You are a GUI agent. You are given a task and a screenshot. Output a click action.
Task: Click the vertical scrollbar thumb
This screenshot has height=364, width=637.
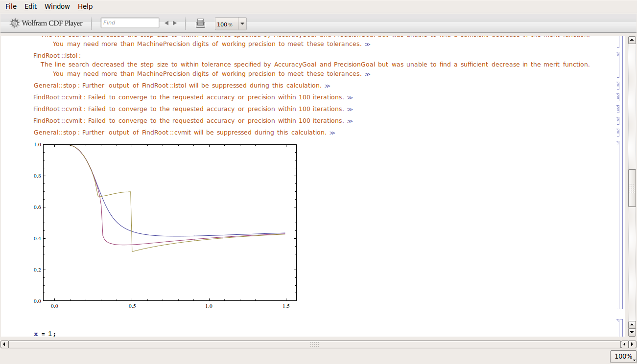coord(632,188)
